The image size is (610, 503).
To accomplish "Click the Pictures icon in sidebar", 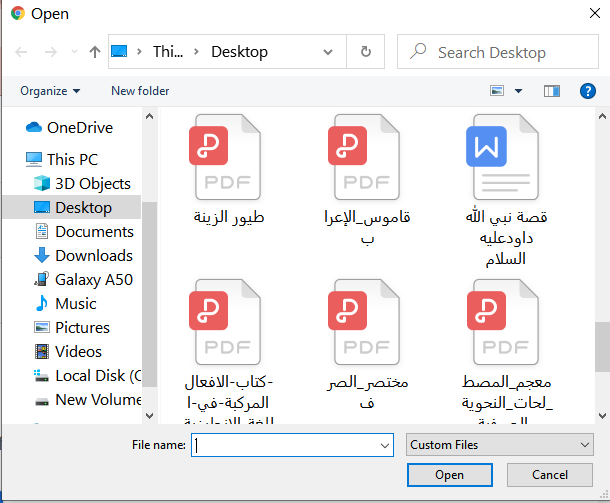I will pos(42,328).
